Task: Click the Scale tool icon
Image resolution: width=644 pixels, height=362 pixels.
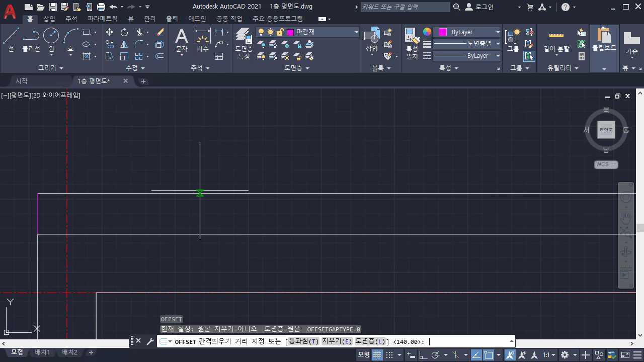Action: [x=124, y=56]
